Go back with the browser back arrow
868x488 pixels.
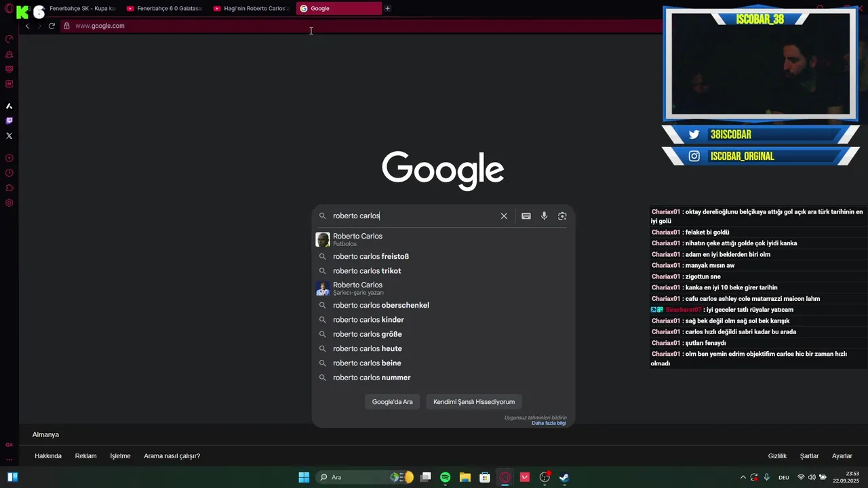27,26
